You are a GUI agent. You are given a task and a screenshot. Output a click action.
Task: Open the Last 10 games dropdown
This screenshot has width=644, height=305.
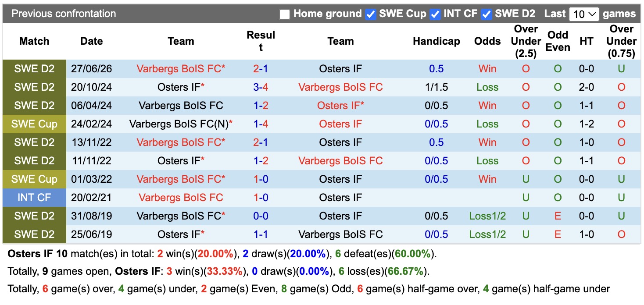point(583,14)
